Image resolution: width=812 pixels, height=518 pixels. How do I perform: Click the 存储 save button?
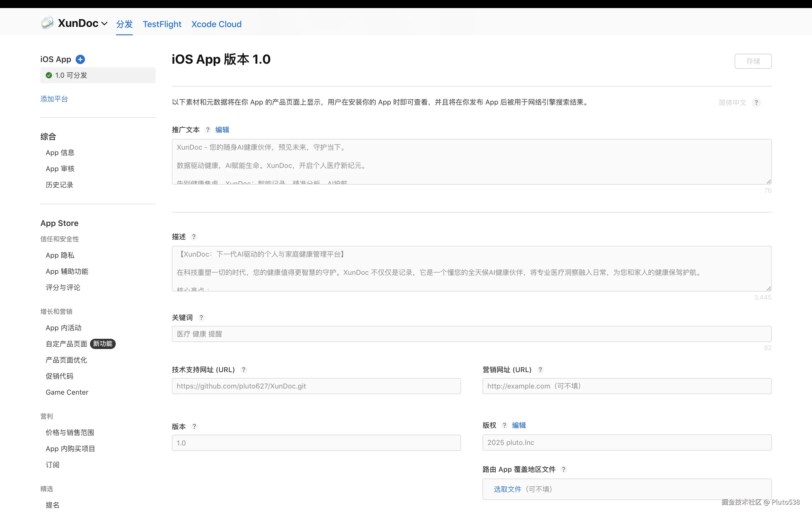pyautogui.click(x=753, y=61)
